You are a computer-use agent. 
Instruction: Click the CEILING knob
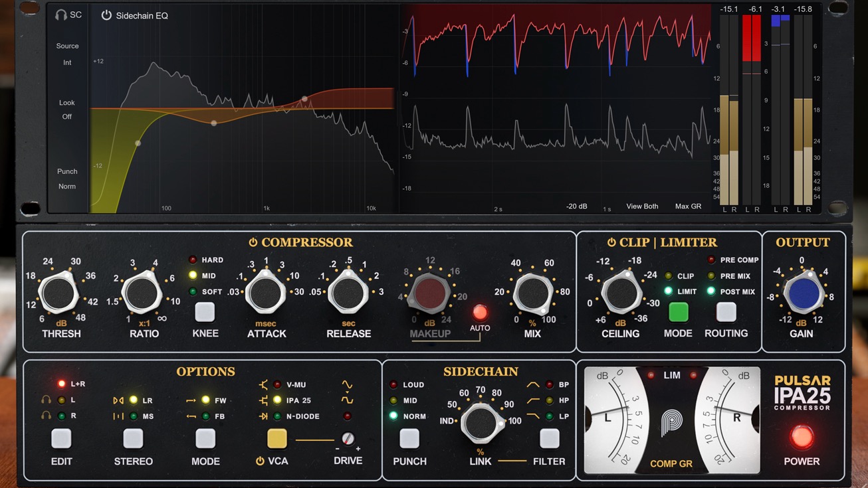coord(621,292)
